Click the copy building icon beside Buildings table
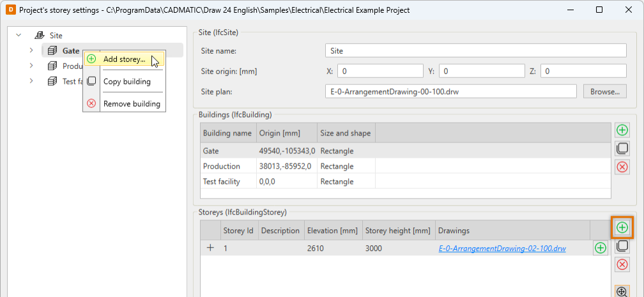 pos(622,149)
